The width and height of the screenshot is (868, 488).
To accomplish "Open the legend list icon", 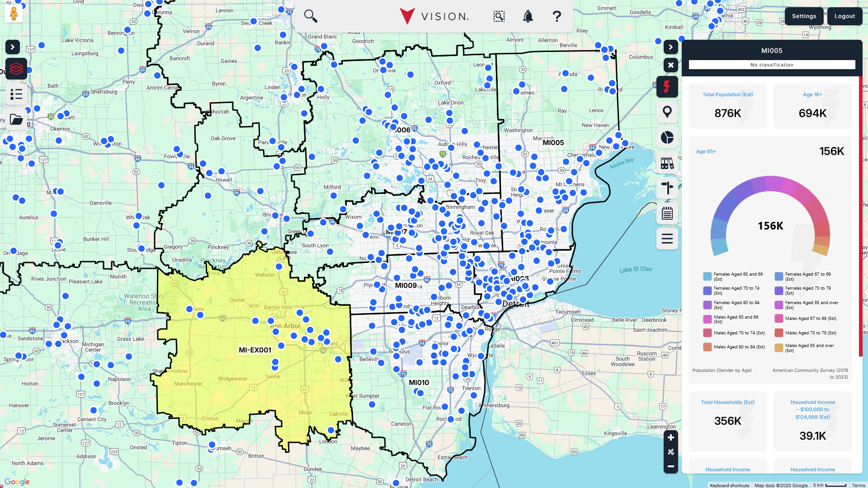I will point(16,94).
